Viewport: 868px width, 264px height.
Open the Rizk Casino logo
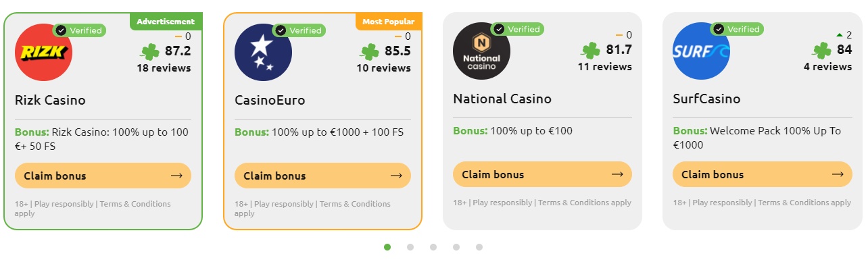[x=43, y=52]
